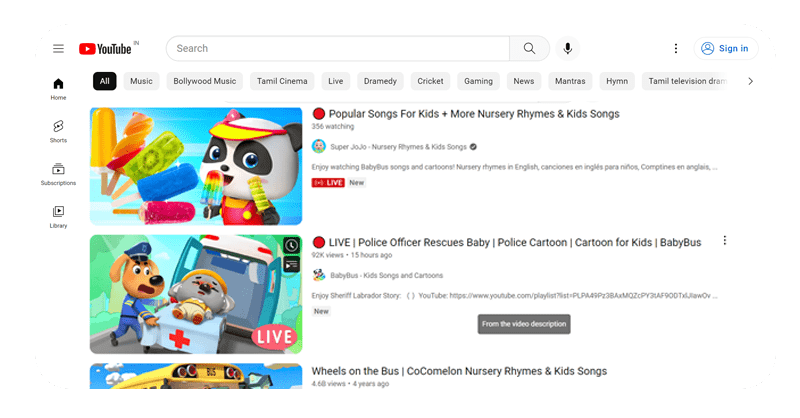Screen dimensions: 800x418
Task: Visit Super JoJo - Nursery Rhymes channel name
Action: tap(398, 147)
